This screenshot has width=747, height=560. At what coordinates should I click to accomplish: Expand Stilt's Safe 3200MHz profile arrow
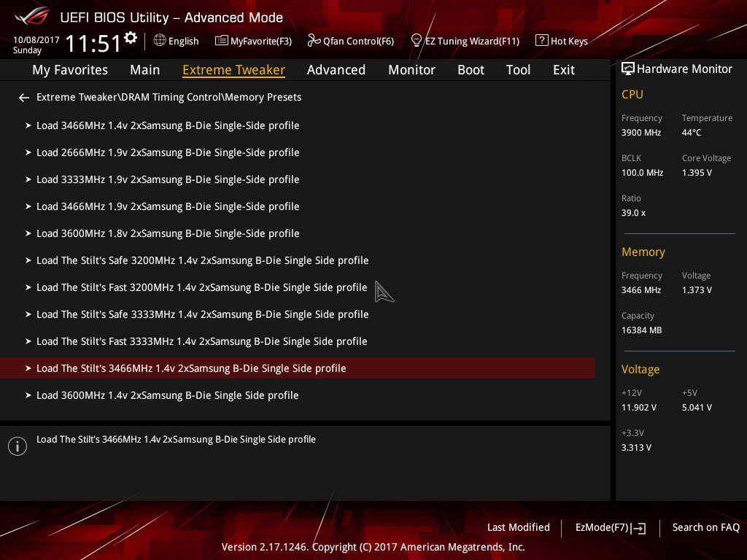pos(28,260)
